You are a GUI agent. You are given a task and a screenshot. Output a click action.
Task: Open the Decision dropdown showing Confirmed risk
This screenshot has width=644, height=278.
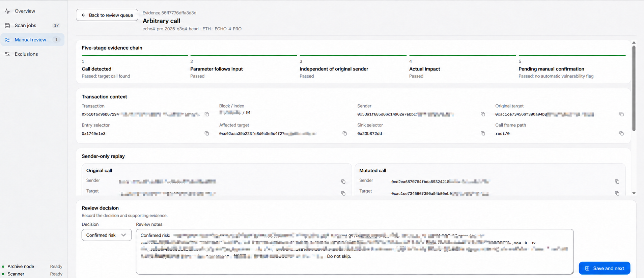107,235
